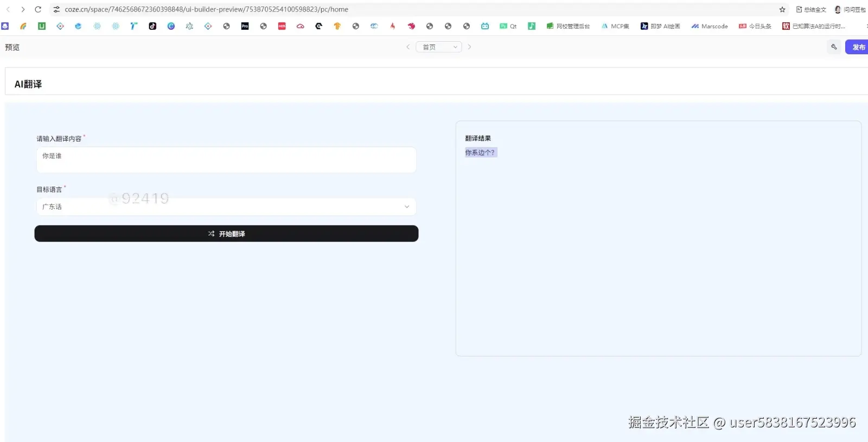Click the 总结全文 extension button
This screenshot has width=868, height=442.
(811, 9)
